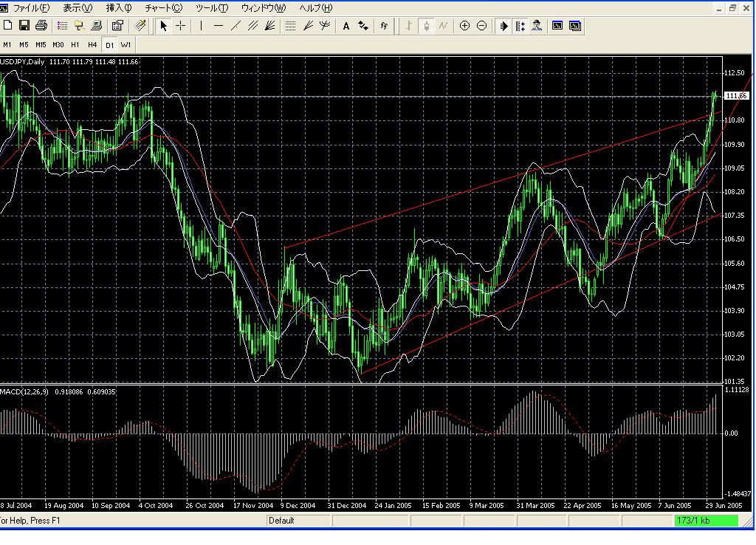Open the Market Watch panel icon

tap(62, 26)
